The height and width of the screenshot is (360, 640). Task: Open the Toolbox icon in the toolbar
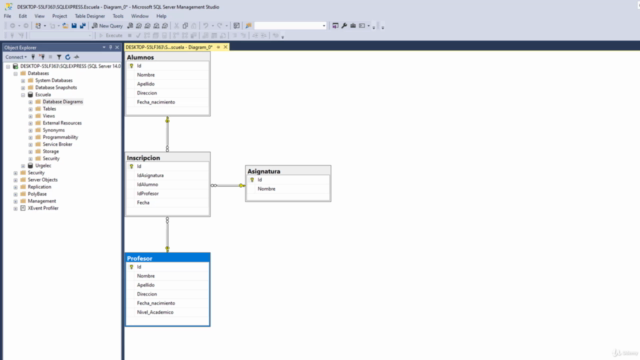(x=353, y=26)
